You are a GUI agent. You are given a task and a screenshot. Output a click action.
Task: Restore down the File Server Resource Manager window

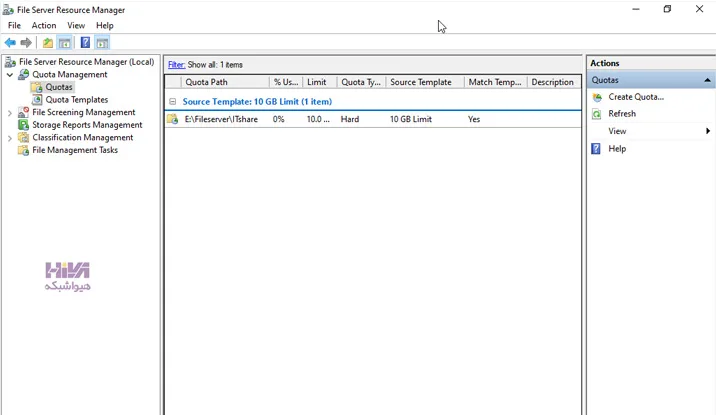(x=667, y=9)
